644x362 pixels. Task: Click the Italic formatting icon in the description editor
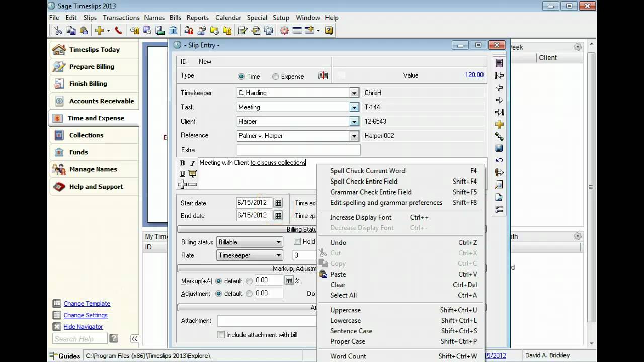[192, 163]
